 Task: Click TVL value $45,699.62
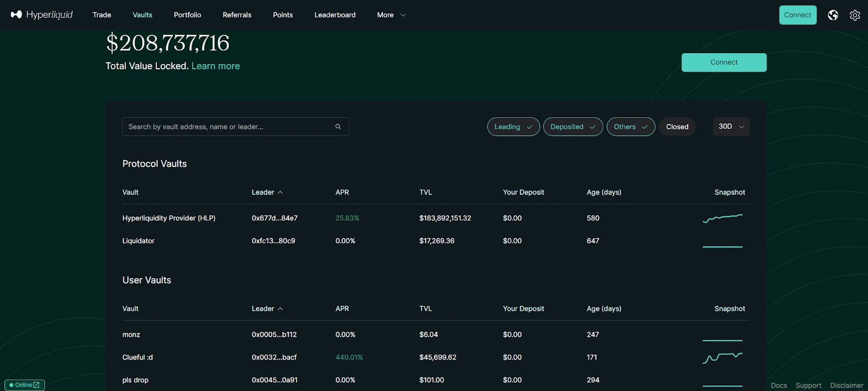pyautogui.click(x=438, y=357)
